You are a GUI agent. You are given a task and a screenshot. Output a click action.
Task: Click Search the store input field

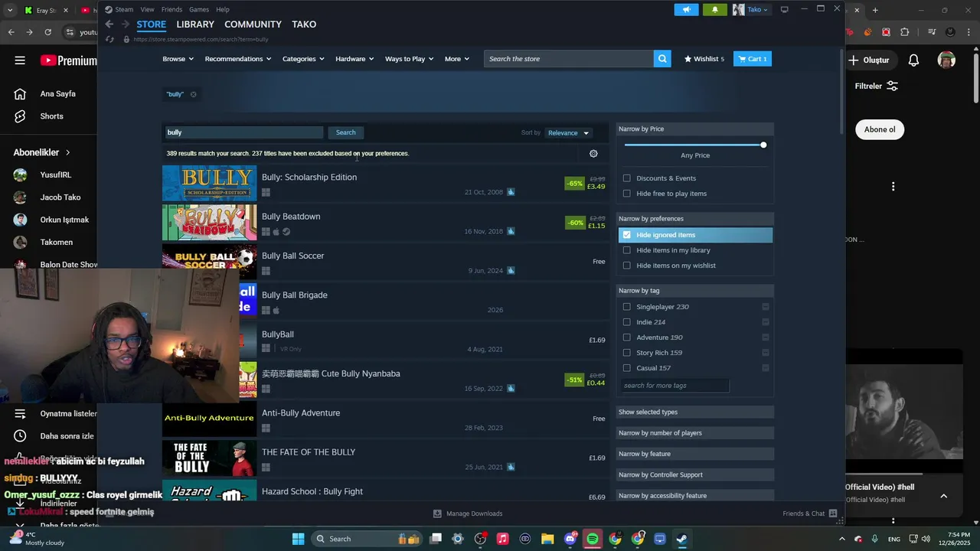[569, 59]
